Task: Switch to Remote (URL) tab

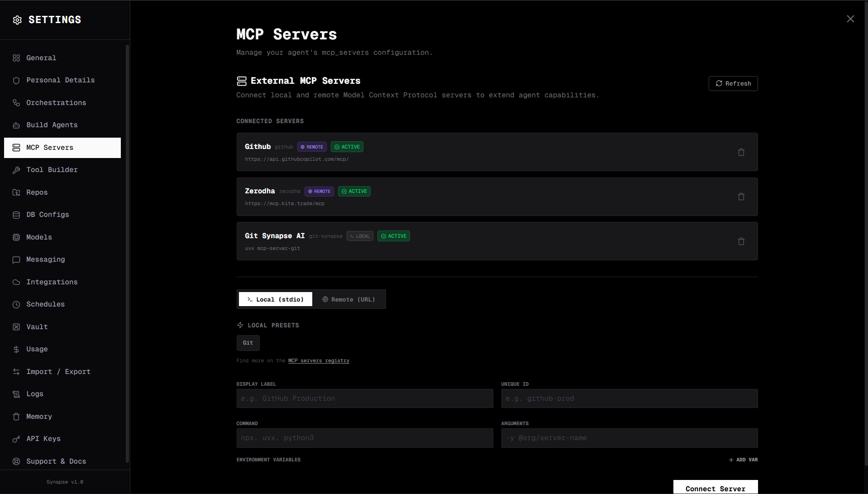Action: pyautogui.click(x=348, y=299)
